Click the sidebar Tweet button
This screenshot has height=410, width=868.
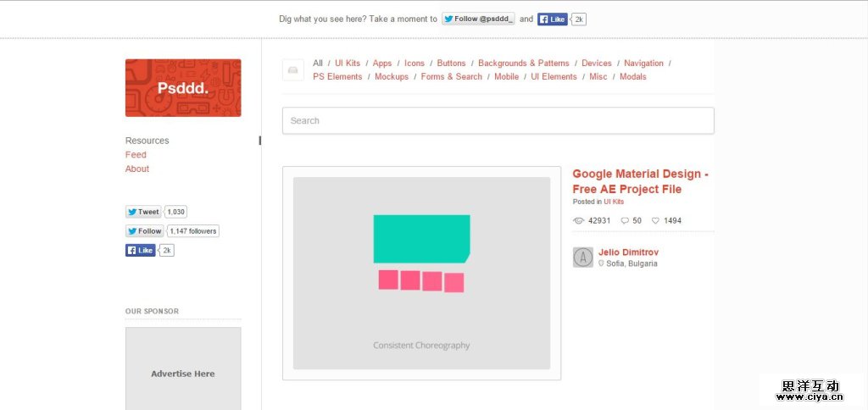click(x=143, y=212)
